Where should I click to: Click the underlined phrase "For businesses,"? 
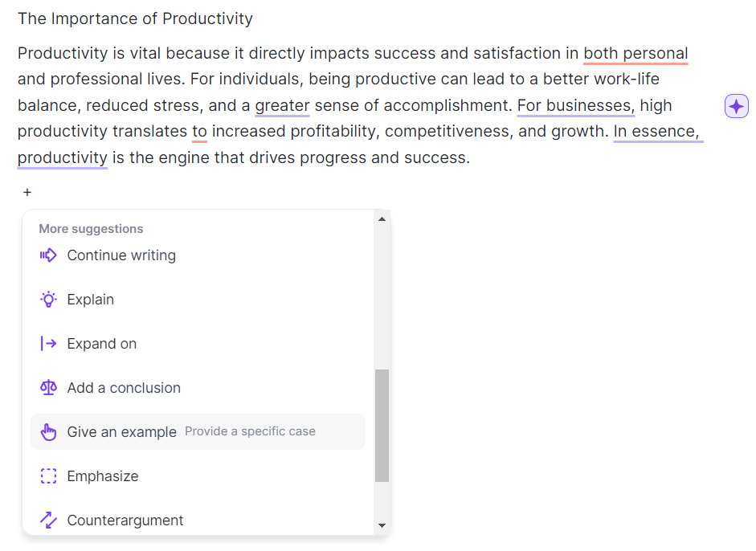pos(575,106)
